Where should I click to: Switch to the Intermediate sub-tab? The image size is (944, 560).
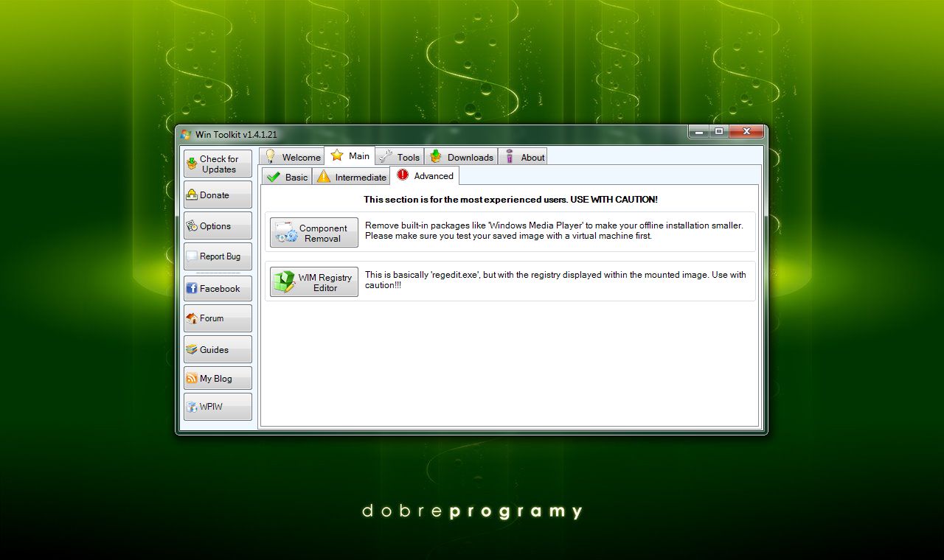coord(351,176)
